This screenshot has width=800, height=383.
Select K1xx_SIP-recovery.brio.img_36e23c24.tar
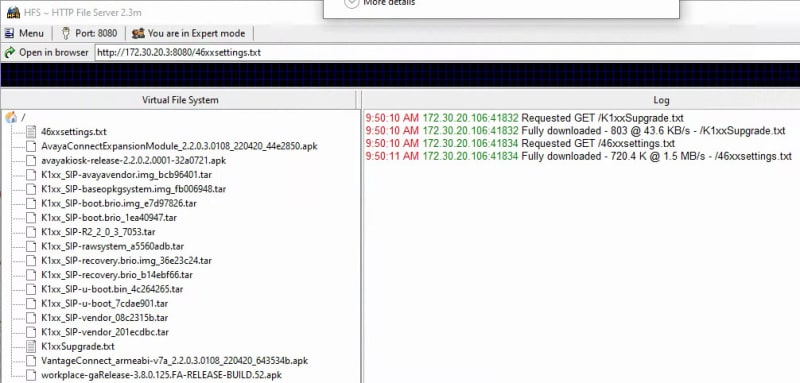click(x=127, y=260)
